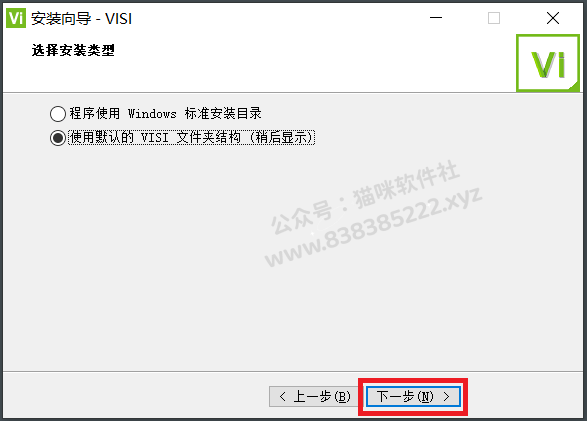Click the greyed-out maximize button
This screenshot has width=587, height=422.
(x=494, y=18)
